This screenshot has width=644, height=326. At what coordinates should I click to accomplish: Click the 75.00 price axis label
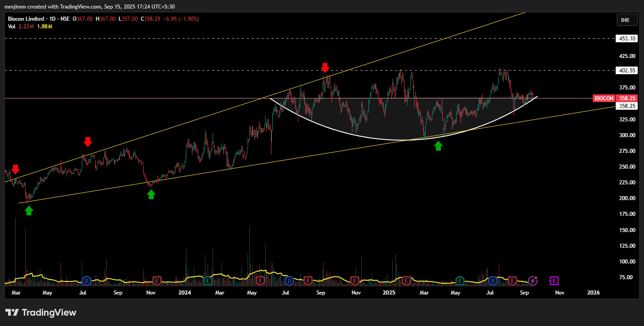628,277
